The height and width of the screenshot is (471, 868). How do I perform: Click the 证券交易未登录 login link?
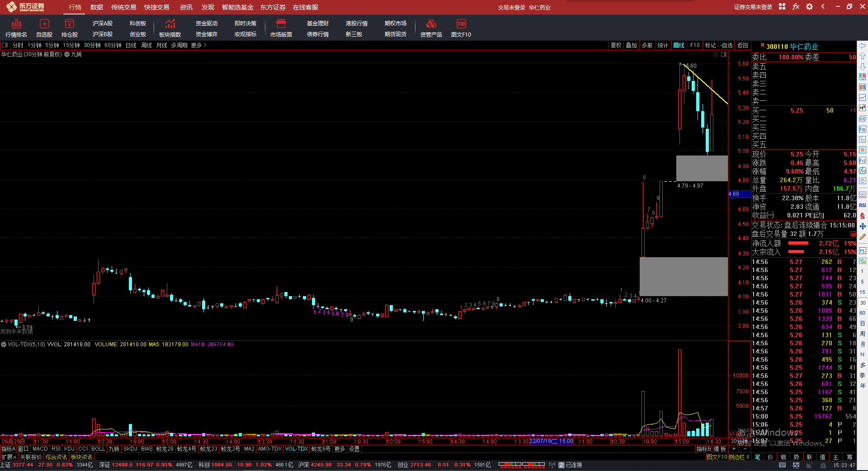point(753,7)
